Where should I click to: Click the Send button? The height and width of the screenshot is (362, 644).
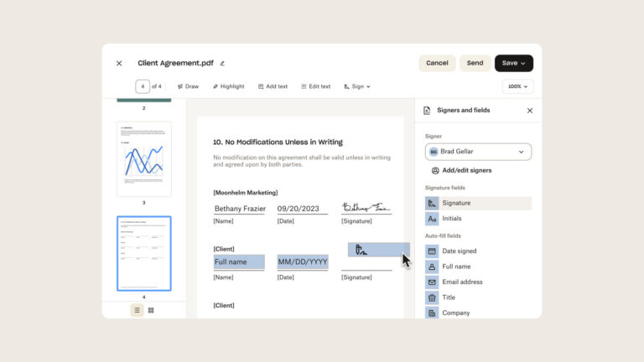(x=475, y=63)
